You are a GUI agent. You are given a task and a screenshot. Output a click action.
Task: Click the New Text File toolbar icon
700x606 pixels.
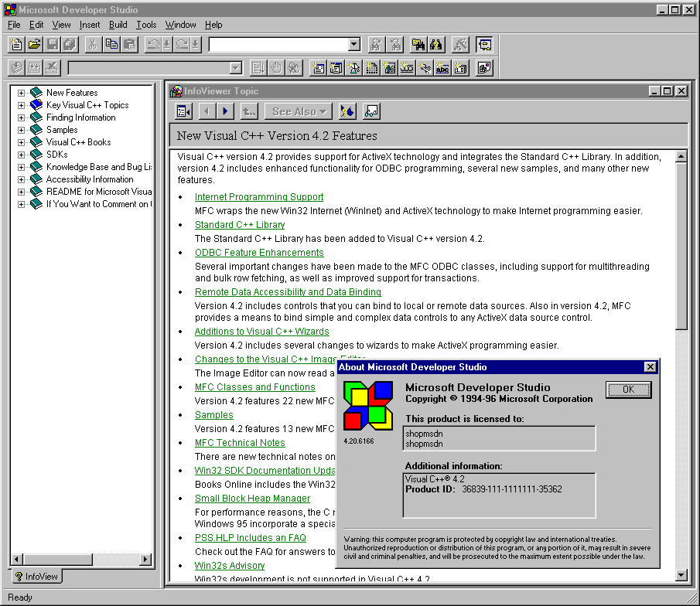(x=17, y=45)
